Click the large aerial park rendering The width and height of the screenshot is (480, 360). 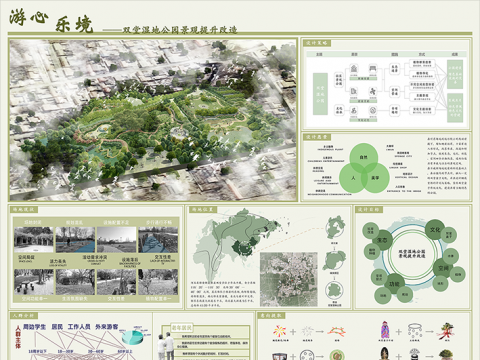[153, 120]
